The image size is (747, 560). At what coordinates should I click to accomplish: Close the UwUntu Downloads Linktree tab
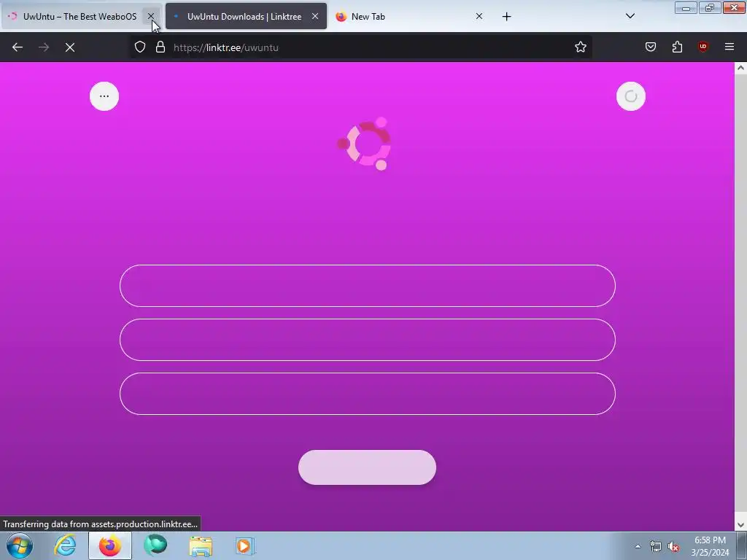pyautogui.click(x=315, y=16)
